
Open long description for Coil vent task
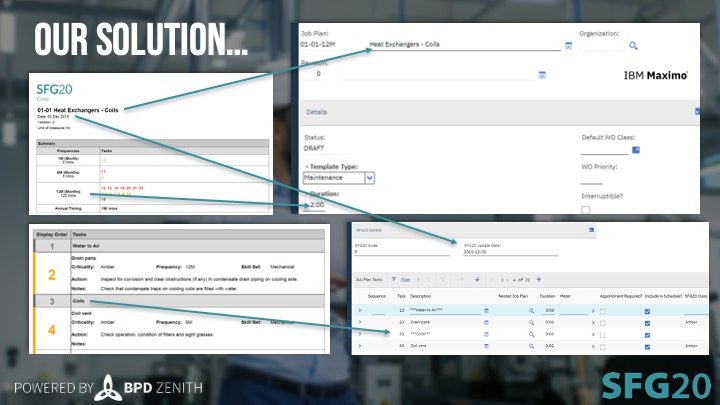(486, 346)
